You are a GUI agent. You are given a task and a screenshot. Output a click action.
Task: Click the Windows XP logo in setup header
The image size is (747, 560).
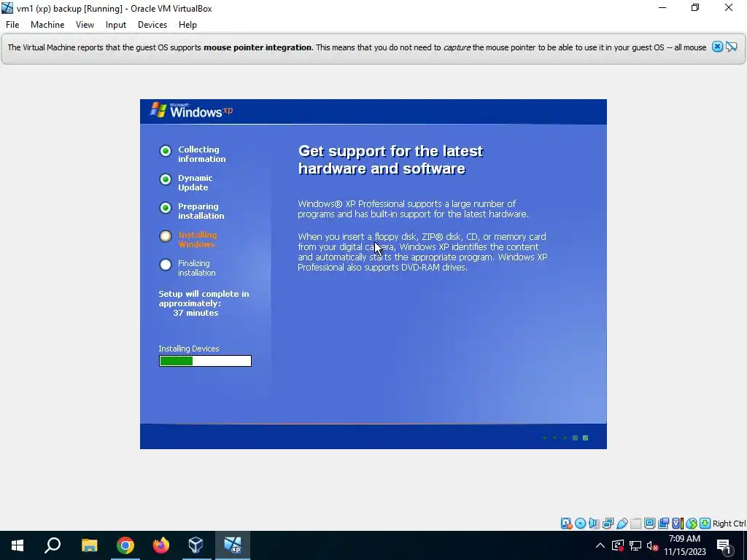[192, 111]
